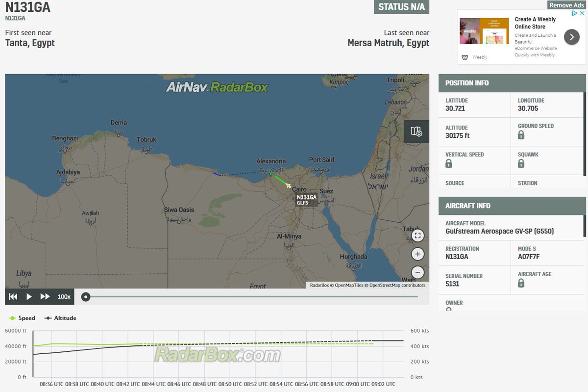Image resolution: width=588 pixels, height=392 pixels.
Task: Open the map layers settings icon
Action: (x=416, y=131)
